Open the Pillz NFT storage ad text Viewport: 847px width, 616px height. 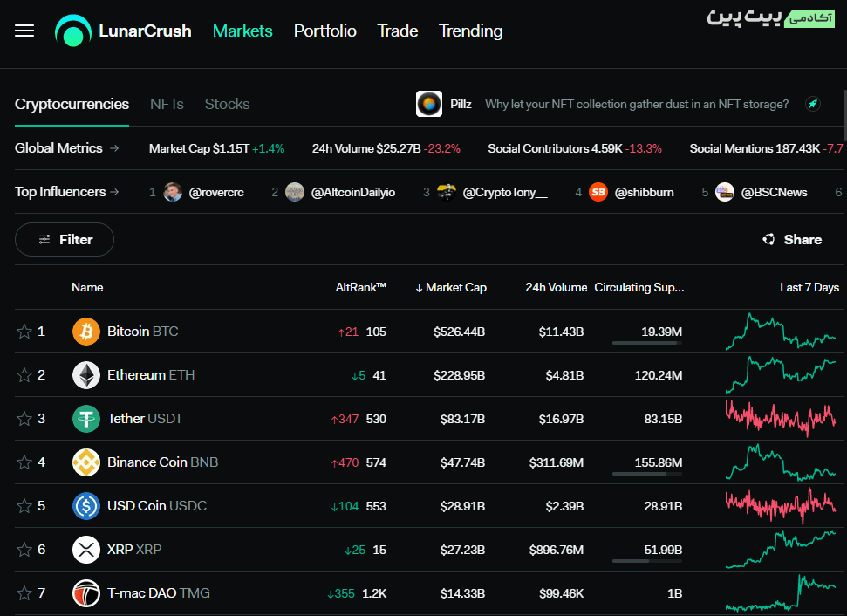[x=637, y=105]
